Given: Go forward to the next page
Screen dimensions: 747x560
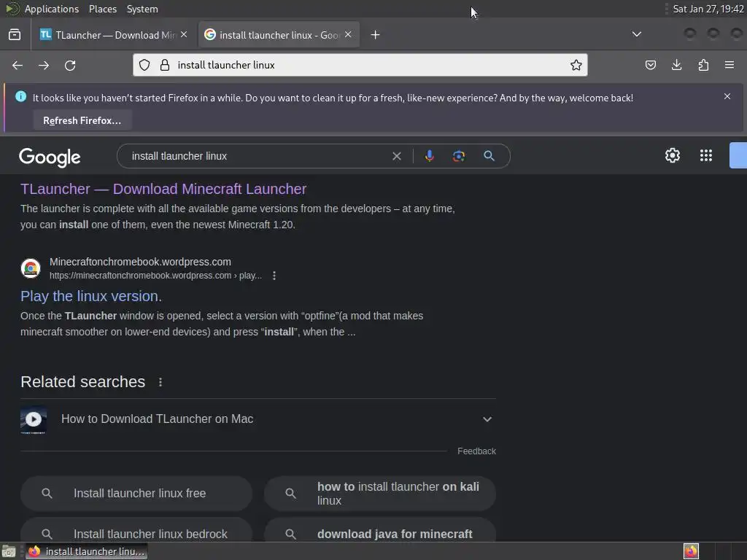Looking at the screenshot, I should pyautogui.click(x=44, y=65).
